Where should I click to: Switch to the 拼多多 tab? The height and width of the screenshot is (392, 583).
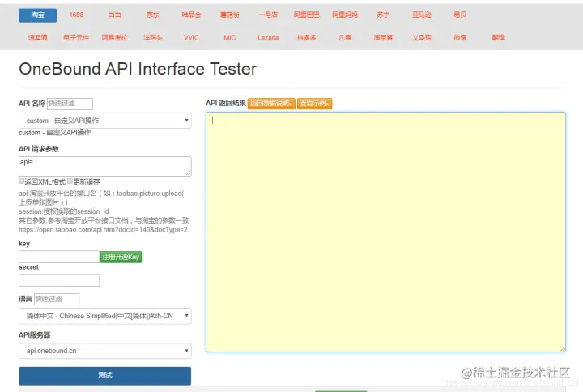[306, 37]
